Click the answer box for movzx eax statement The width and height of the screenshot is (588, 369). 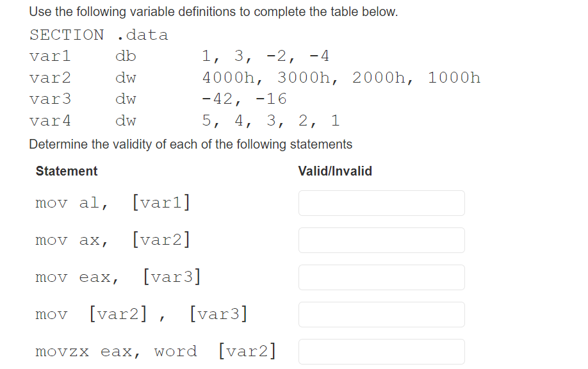[x=380, y=351]
